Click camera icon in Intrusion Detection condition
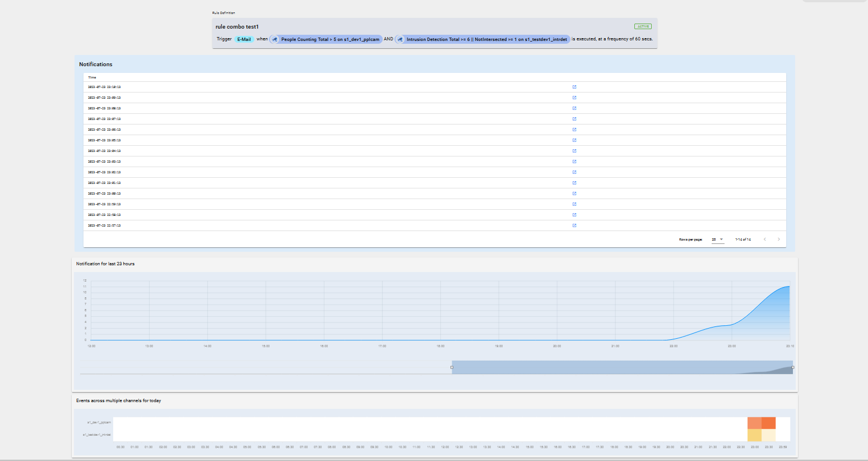Viewport: 868px width, 461px height. click(x=400, y=39)
